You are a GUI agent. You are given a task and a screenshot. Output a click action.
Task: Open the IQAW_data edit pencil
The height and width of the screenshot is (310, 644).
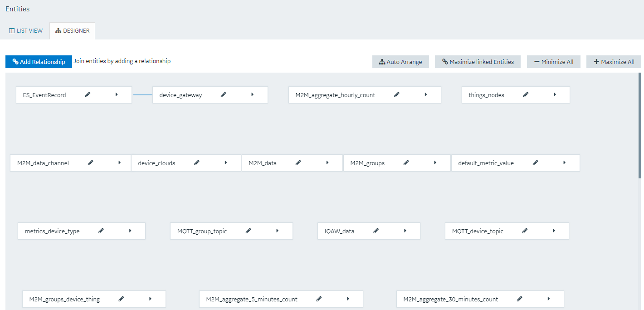tap(376, 231)
